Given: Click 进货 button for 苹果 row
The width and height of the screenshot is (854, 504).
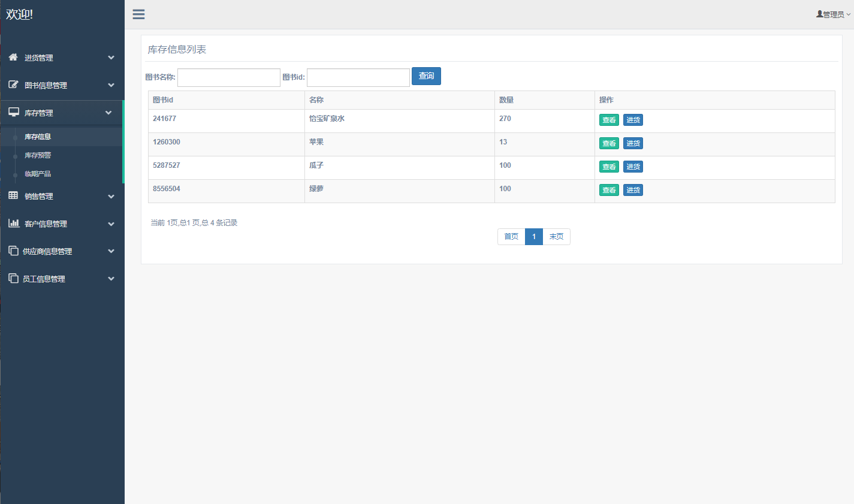Looking at the screenshot, I should (x=633, y=143).
